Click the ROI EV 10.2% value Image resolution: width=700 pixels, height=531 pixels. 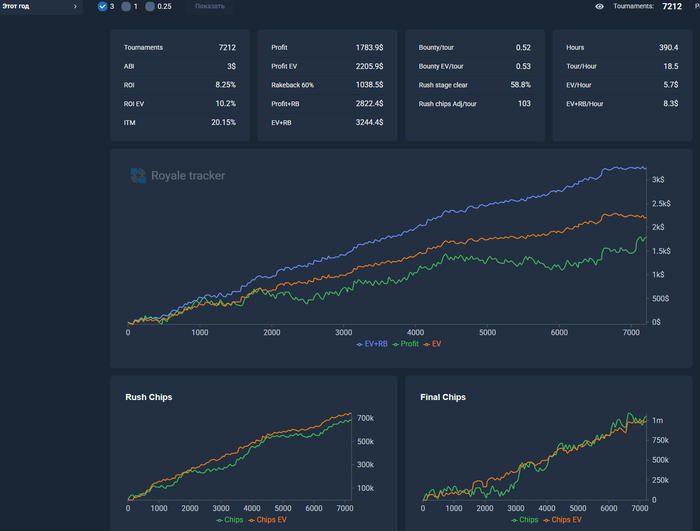tap(225, 104)
